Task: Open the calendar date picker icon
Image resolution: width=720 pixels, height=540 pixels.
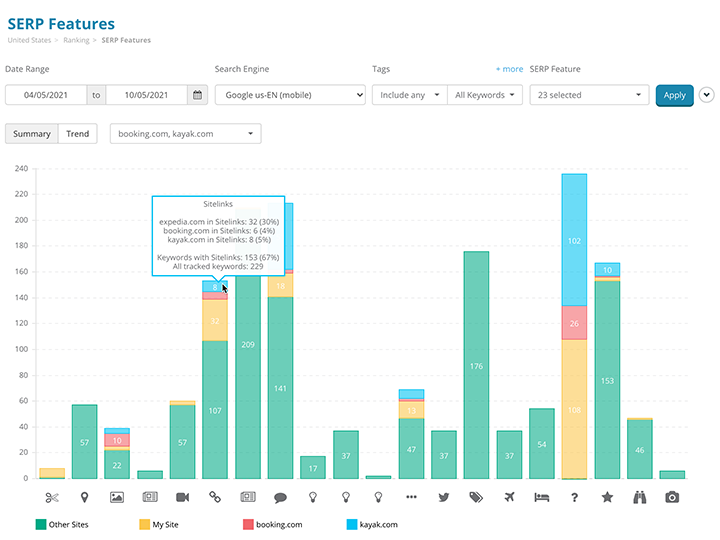Action: 198,95
